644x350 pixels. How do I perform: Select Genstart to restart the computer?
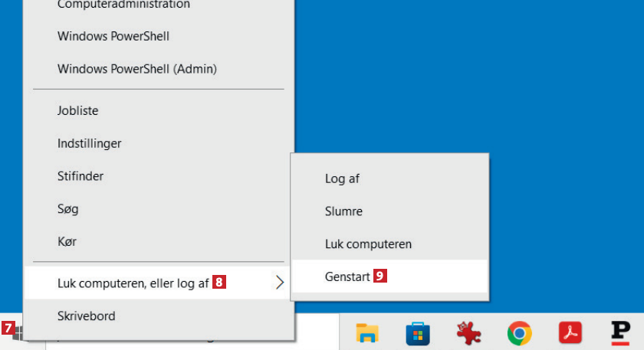tap(346, 276)
